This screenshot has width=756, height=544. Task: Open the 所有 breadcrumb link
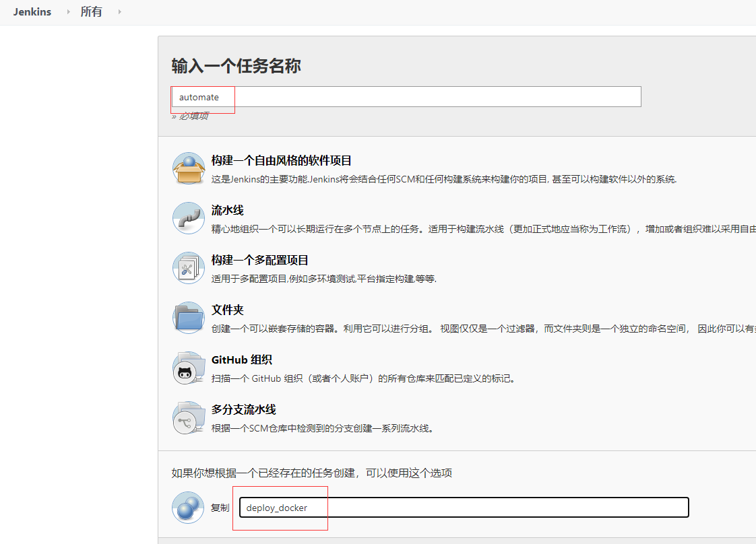point(91,12)
